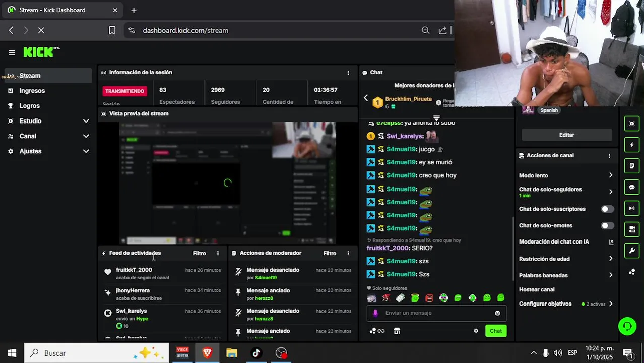Open the document widget in right rail

pyautogui.click(x=632, y=166)
